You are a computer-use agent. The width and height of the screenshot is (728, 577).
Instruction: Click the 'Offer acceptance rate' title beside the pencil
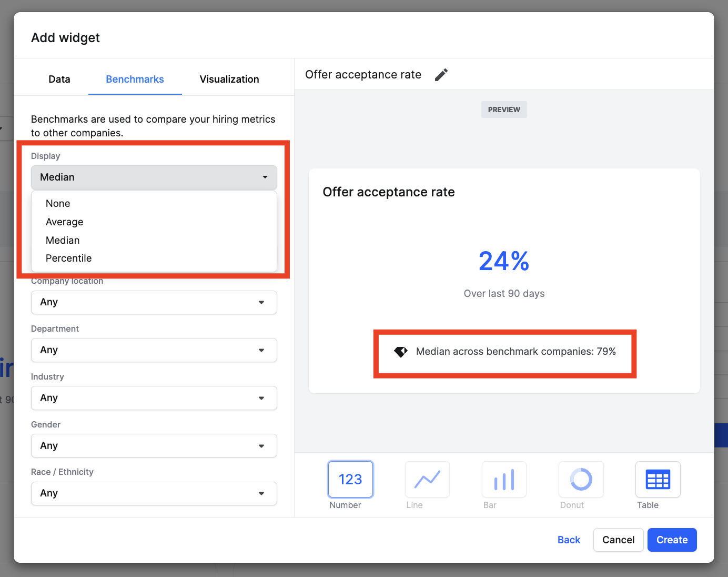(x=363, y=75)
